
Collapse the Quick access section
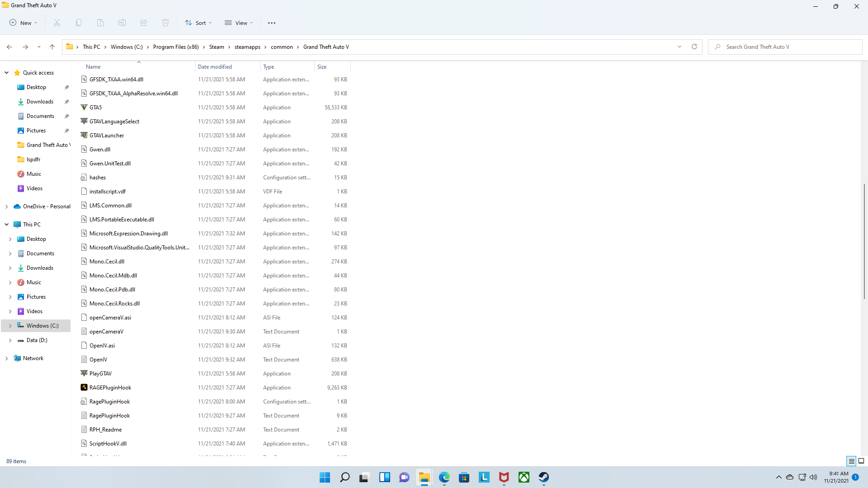(7, 73)
